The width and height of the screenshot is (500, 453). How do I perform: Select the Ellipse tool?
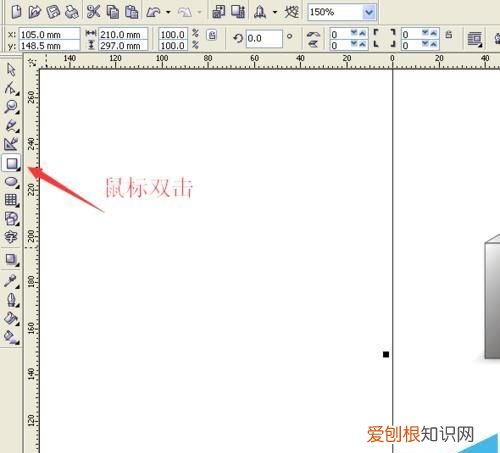pyautogui.click(x=11, y=182)
